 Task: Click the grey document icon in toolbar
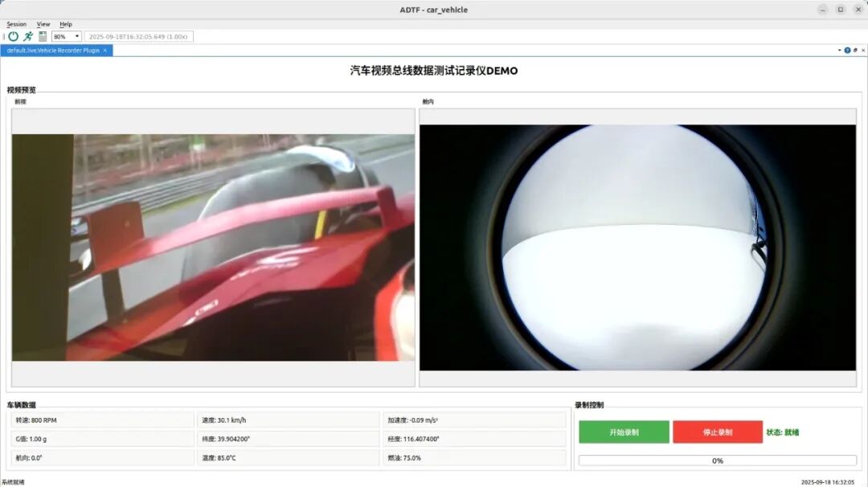pos(43,36)
